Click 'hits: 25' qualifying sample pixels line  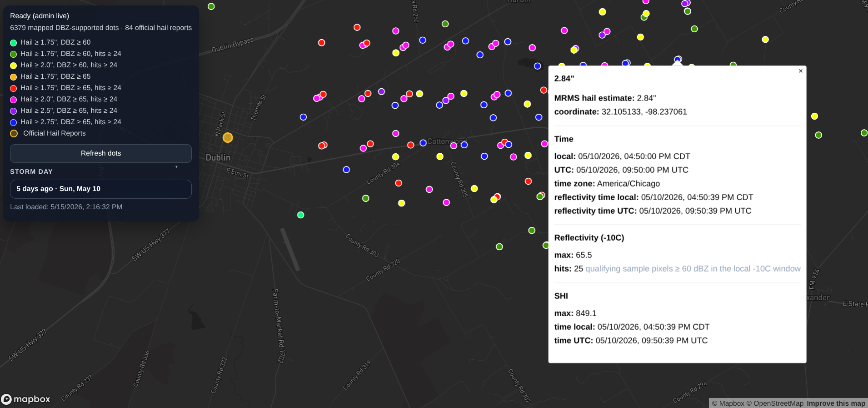[x=677, y=269]
